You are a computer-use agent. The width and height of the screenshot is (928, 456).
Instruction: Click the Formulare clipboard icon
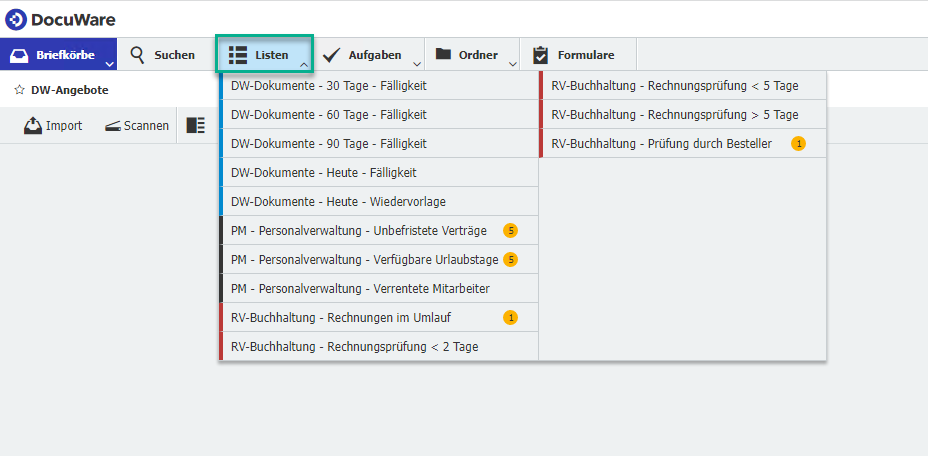(x=540, y=54)
